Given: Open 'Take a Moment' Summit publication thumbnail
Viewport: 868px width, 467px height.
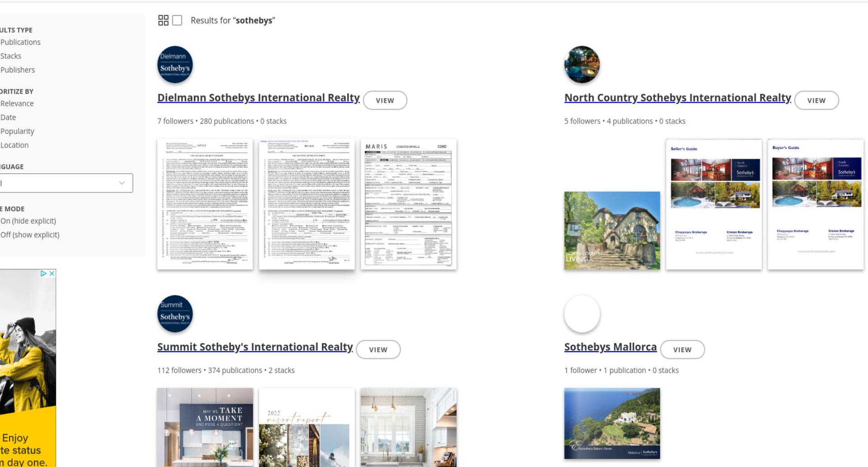Looking at the screenshot, I should (x=205, y=427).
